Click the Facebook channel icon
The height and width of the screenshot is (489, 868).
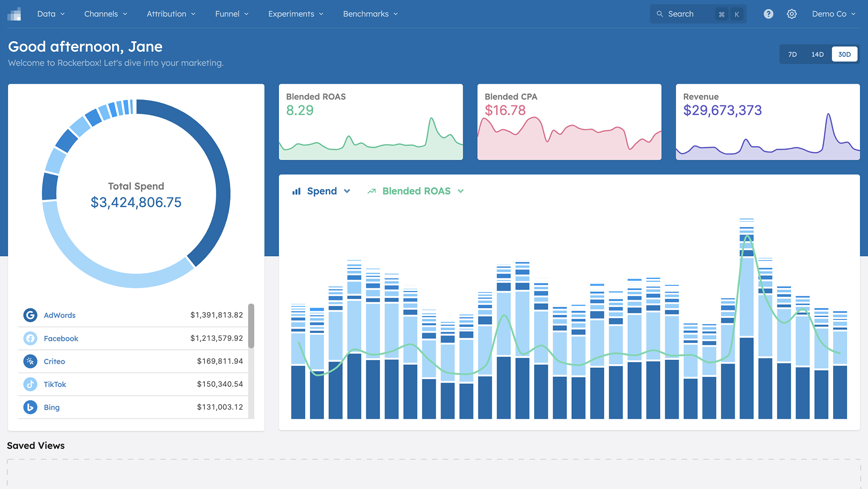point(30,338)
